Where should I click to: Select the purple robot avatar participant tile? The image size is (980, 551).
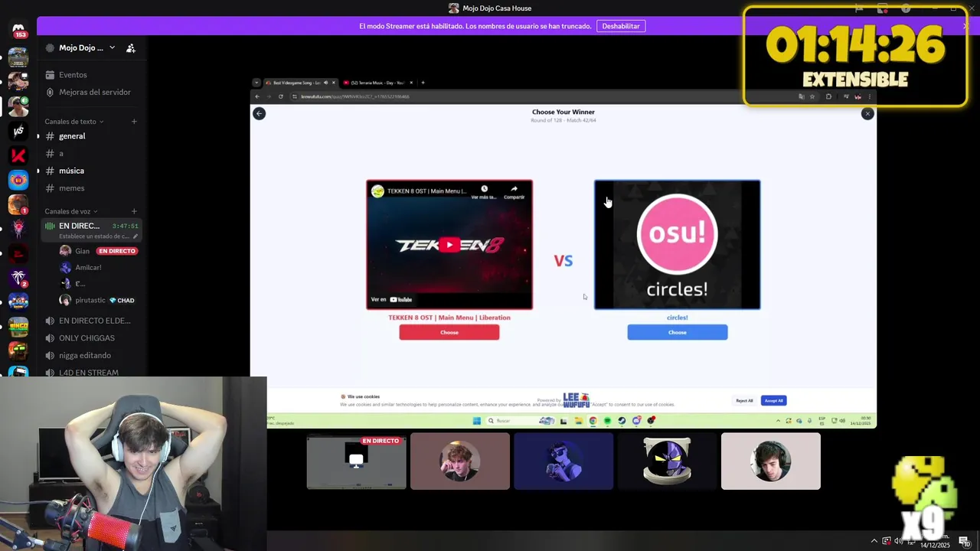tap(668, 461)
